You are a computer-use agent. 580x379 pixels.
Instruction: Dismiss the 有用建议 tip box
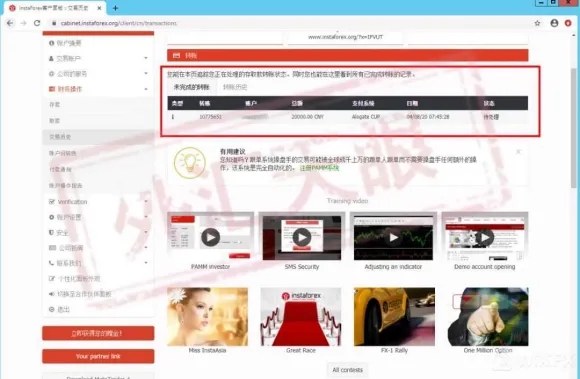coord(518,152)
